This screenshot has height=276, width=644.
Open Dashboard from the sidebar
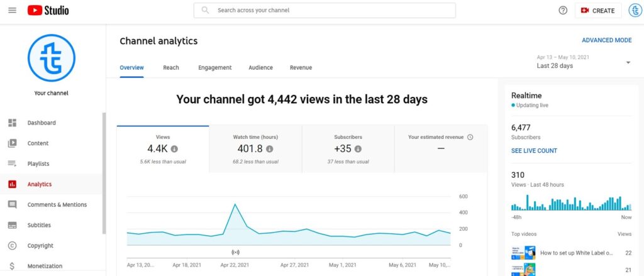click(x=42, y=123)
